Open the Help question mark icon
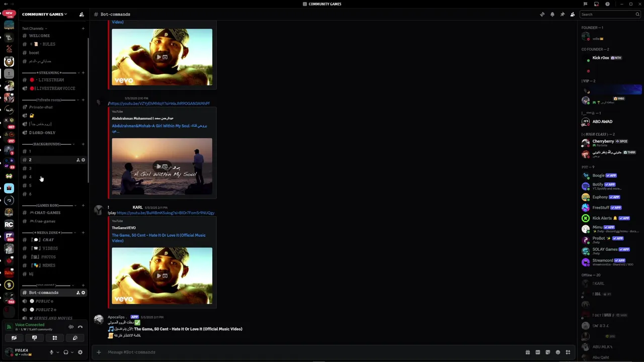This screenshot has width=644, height=362. 607,4
